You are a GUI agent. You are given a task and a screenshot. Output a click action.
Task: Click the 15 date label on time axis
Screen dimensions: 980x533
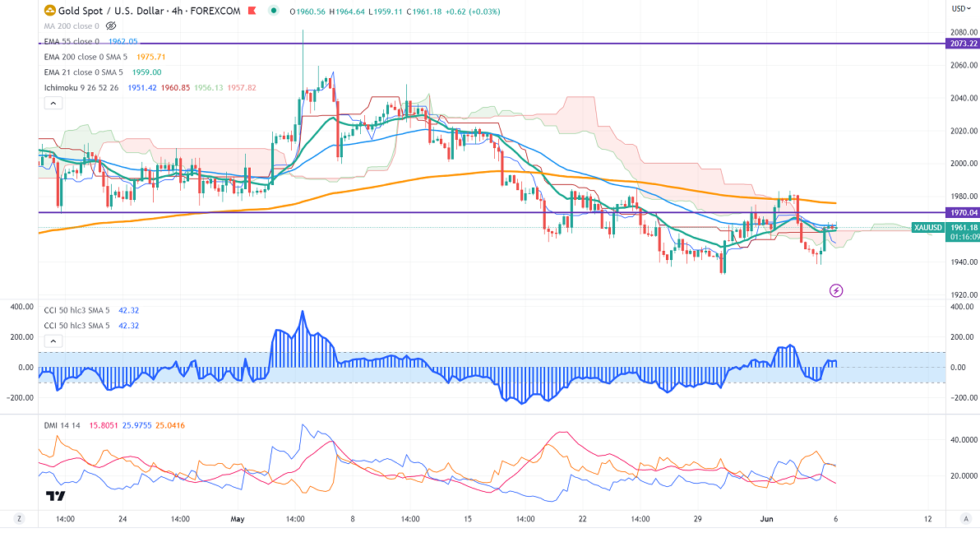468,519
